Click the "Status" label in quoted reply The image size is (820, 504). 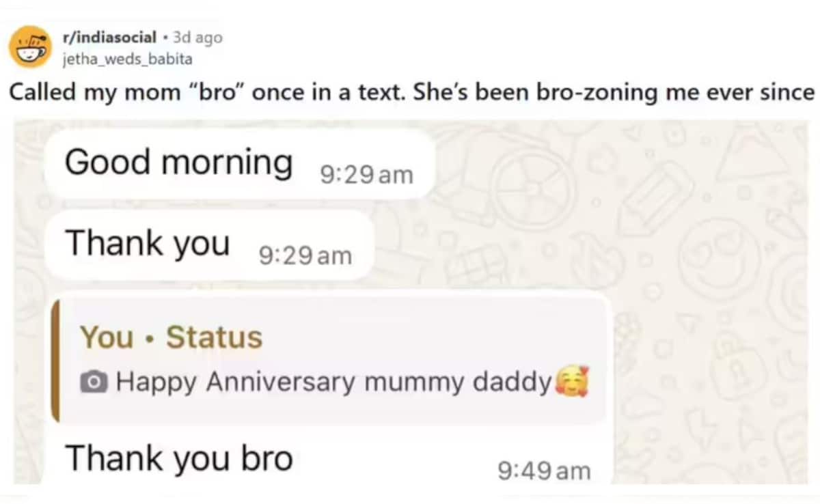click(214, 337)
